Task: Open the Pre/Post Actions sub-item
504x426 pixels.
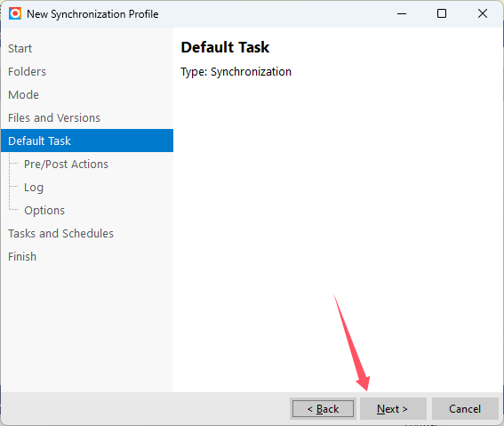Action: pos(66,165)
